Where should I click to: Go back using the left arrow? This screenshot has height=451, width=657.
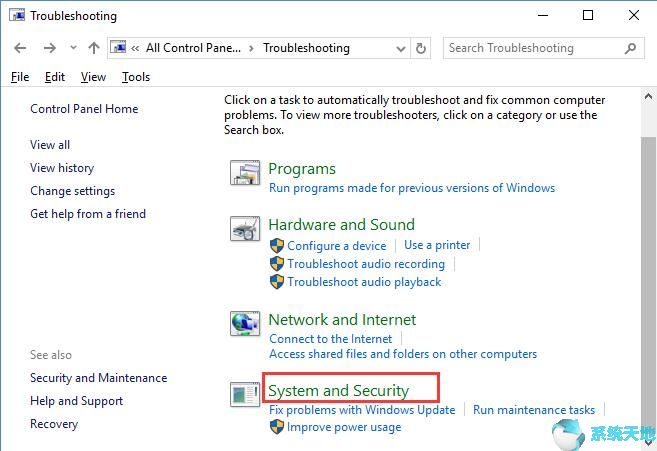click(20, 48)
